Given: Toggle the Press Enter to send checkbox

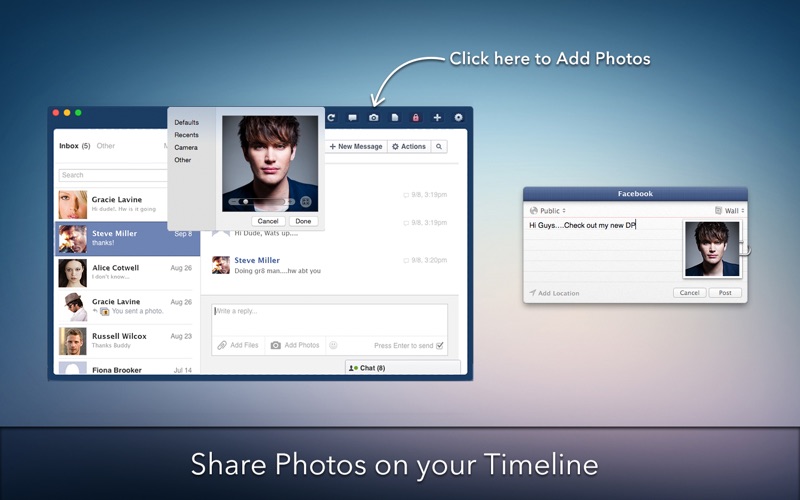Looking at the screenshot, I should pos(440,345).
